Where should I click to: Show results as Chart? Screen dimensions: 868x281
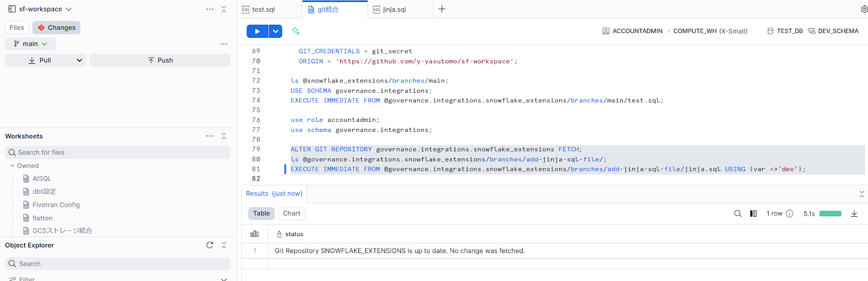pyautogui.click(x=292, y=213)
